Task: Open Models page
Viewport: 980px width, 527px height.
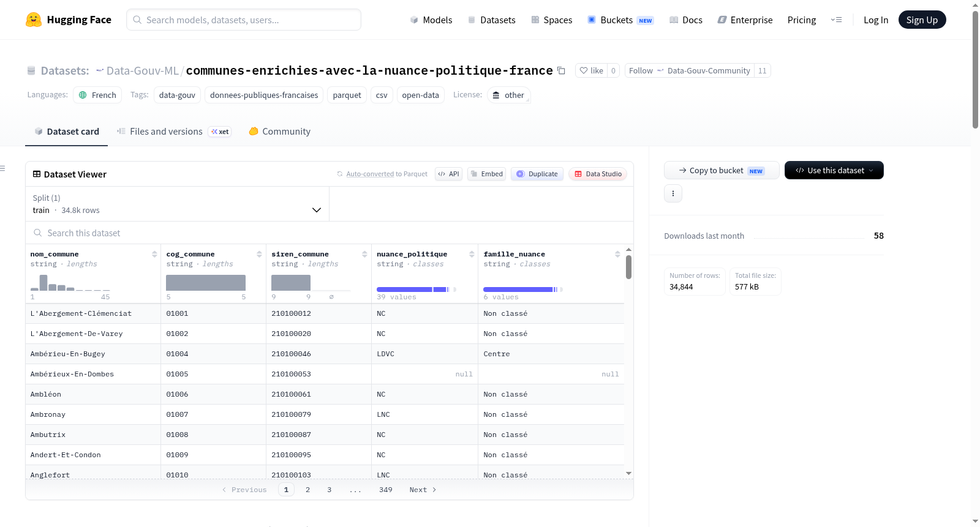Action: coord(431,20)
